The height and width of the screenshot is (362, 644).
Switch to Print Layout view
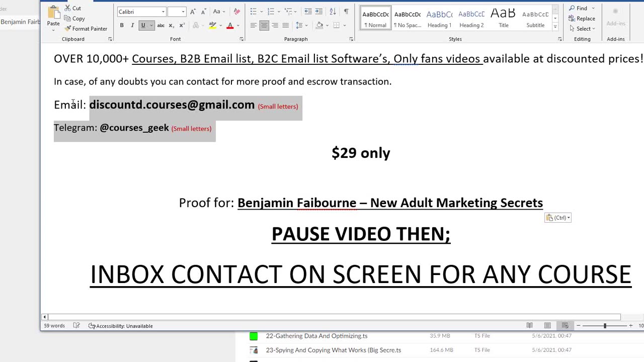547,326
